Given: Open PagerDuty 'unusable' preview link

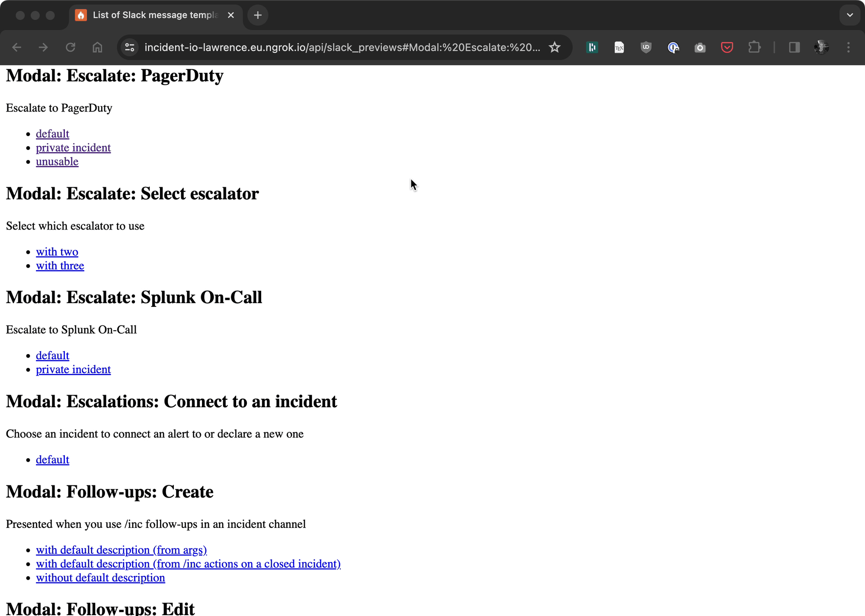Looking at the screenshot, I should point(57,162).
